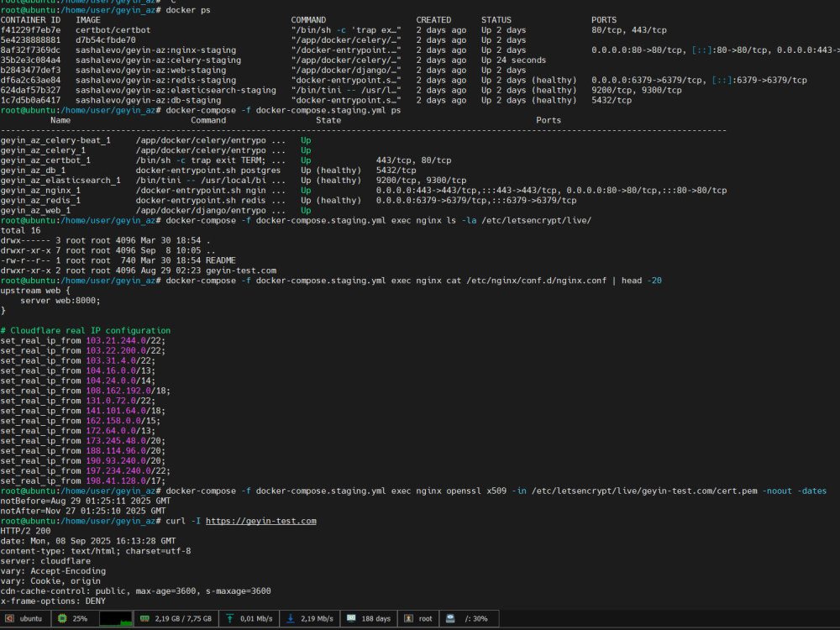This screenshot has height=630, width=840.
Task: Click the IP address 103.21.244.0
Action: click(116, 341)
